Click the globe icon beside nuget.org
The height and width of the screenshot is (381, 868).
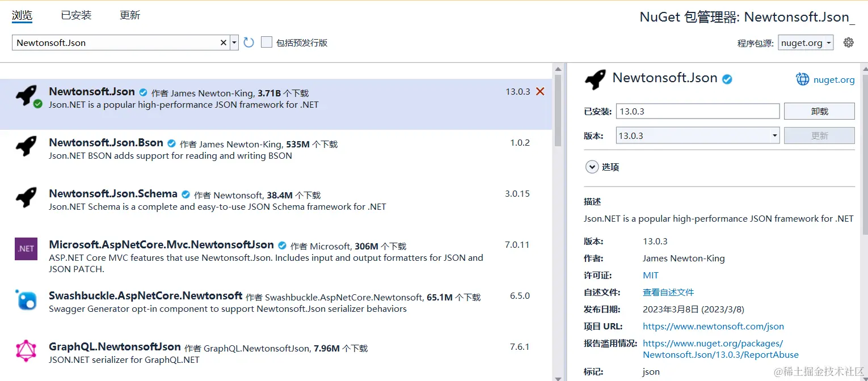[803, 79]
